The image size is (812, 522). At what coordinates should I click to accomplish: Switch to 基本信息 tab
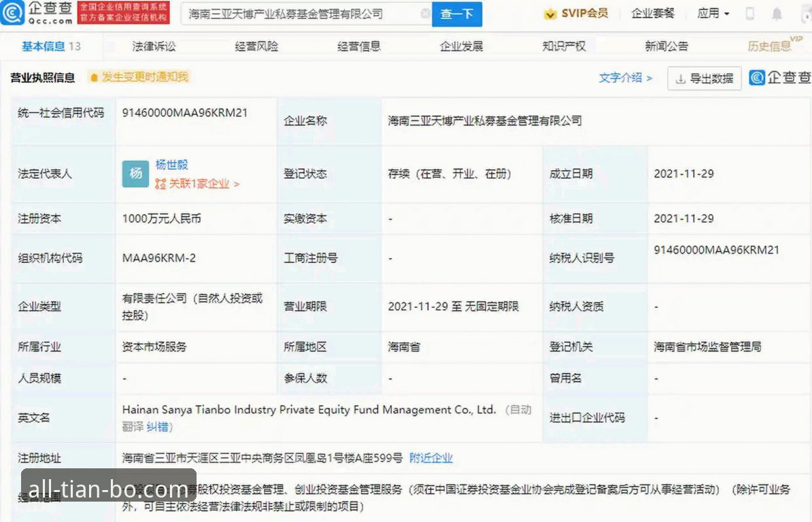coord(51,47)
